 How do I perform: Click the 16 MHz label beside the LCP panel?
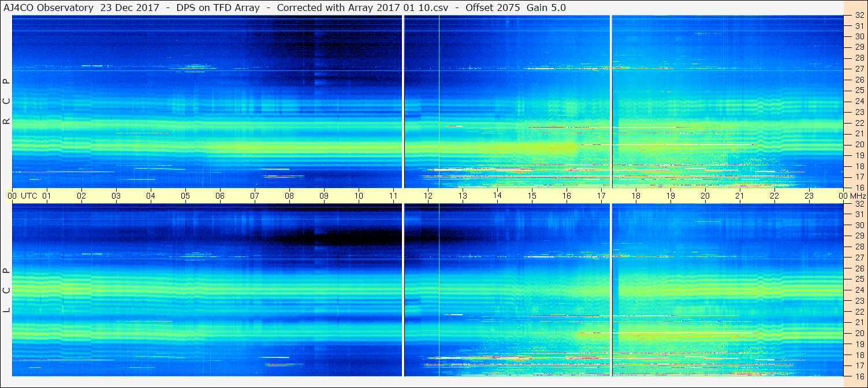859,376
